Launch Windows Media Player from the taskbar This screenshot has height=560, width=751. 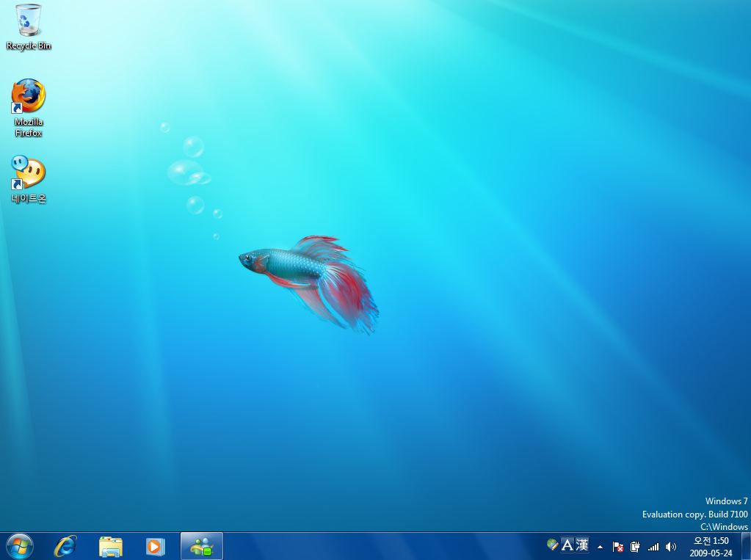pyautogui.click(x=155, y=547)
